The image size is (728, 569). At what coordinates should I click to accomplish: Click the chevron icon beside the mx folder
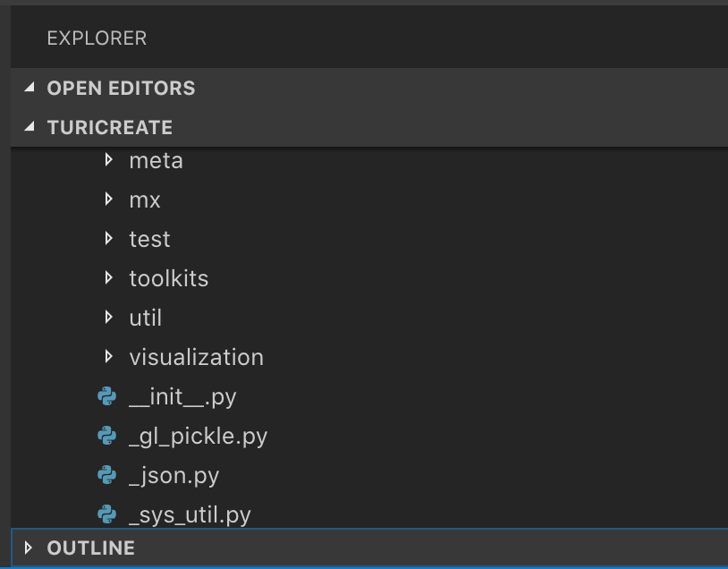tap(109, 200)
